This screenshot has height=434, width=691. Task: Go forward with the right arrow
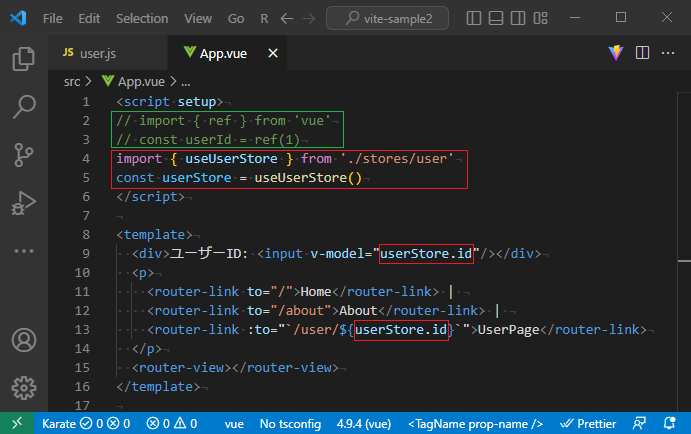309,19
